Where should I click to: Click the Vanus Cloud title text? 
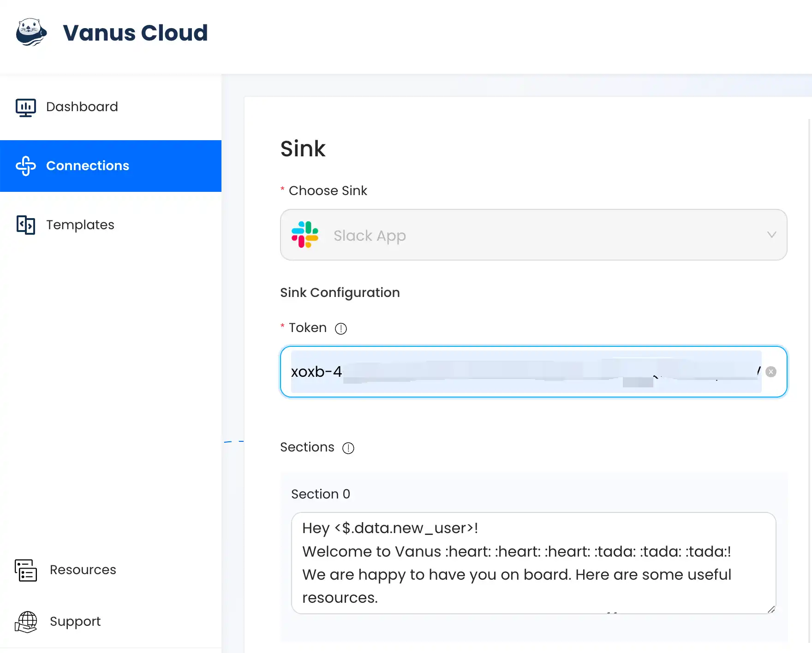[x=135, y=33]
